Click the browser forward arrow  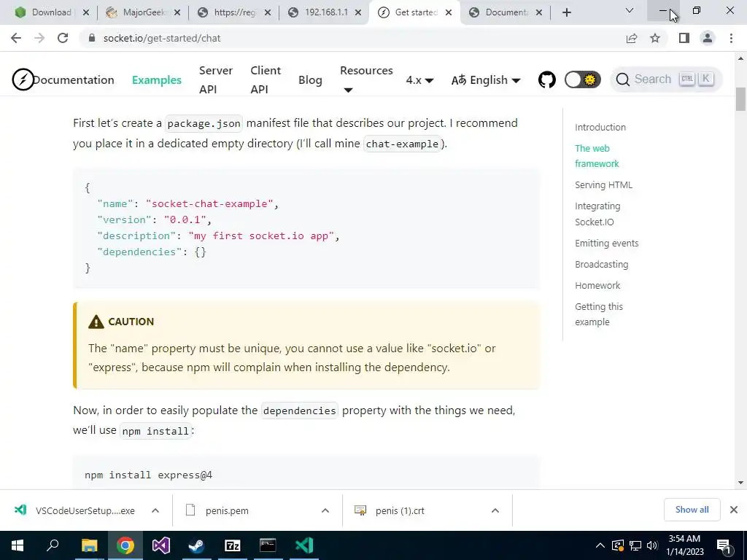[x=39, y=38]
